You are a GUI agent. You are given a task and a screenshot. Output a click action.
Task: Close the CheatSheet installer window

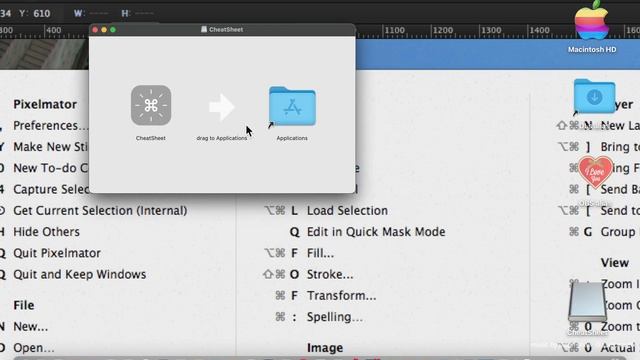tap(95, 30)
